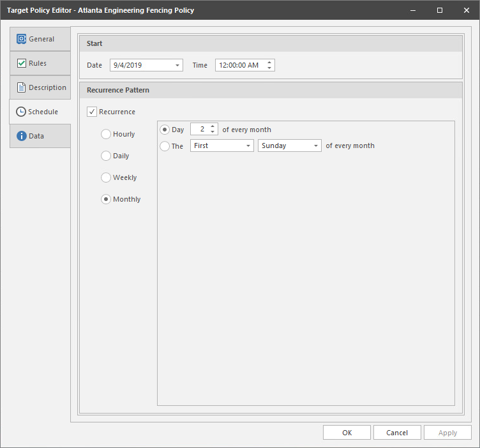Click the Description tab document icon
Viewport: 480px width, 448px height.
pyautogui.click(x=21, y=87)
